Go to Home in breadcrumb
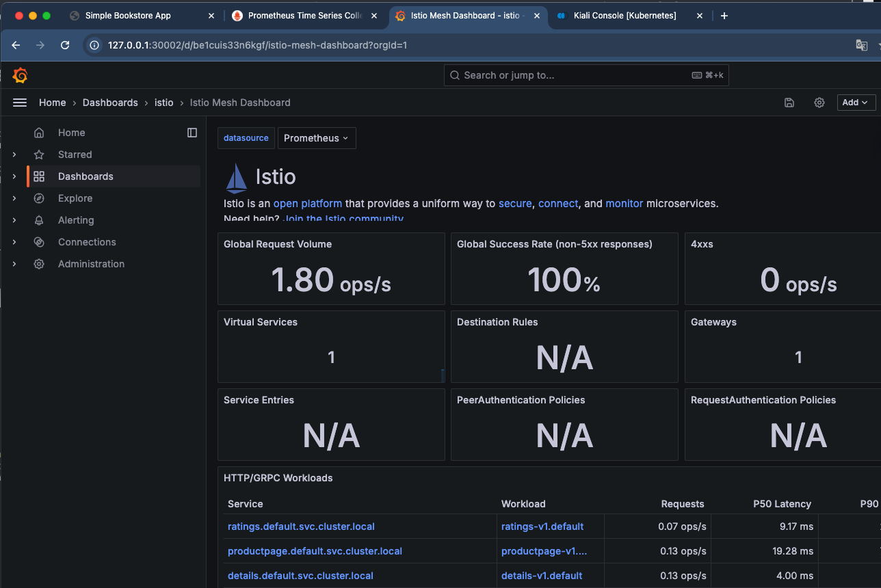The image size is (881, 588). (53, 103)
